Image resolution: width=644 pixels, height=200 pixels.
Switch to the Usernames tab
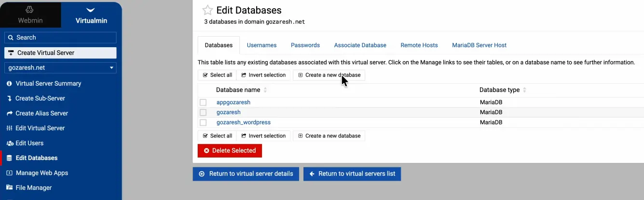pos(261,45)
